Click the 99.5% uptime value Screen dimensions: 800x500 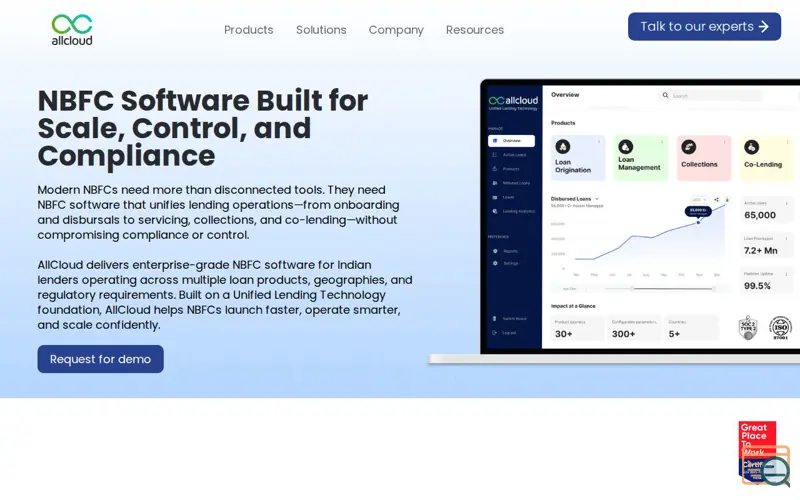[x=757, y=286]
